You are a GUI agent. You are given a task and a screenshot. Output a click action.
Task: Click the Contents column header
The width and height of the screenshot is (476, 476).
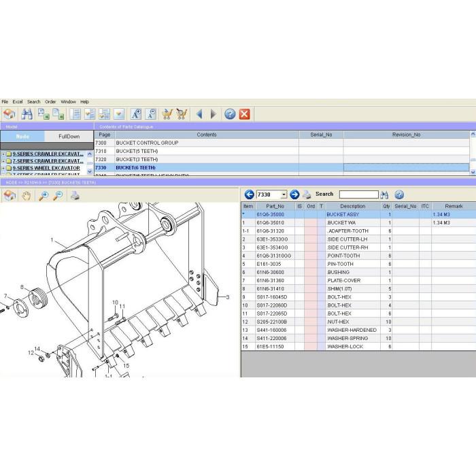pos(207,135)
